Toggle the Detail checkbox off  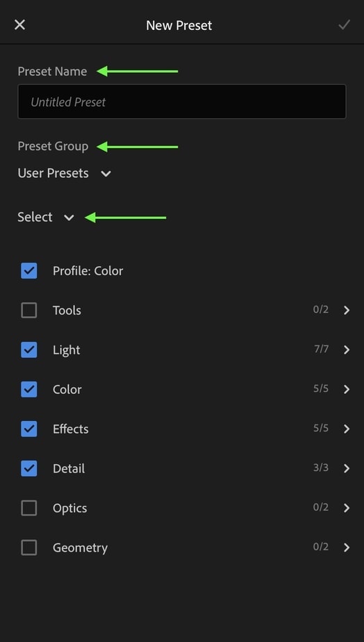(29, 468)
